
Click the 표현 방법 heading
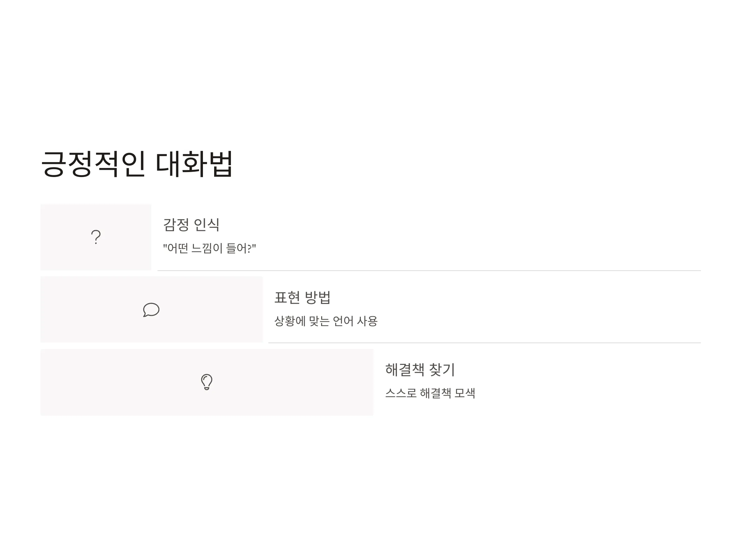[302, 297]
